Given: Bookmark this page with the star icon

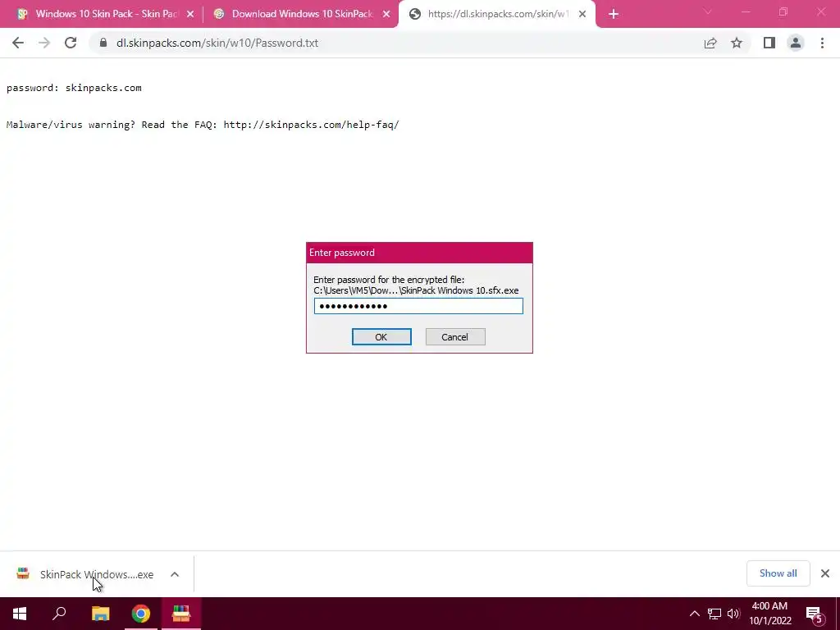Looking at the screenshot, I should 737,43.
